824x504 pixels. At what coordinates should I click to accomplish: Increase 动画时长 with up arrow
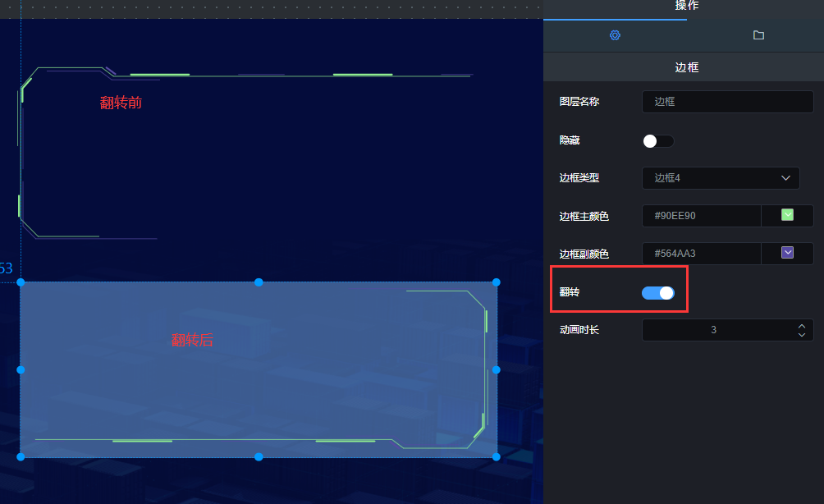click(801, 326)
